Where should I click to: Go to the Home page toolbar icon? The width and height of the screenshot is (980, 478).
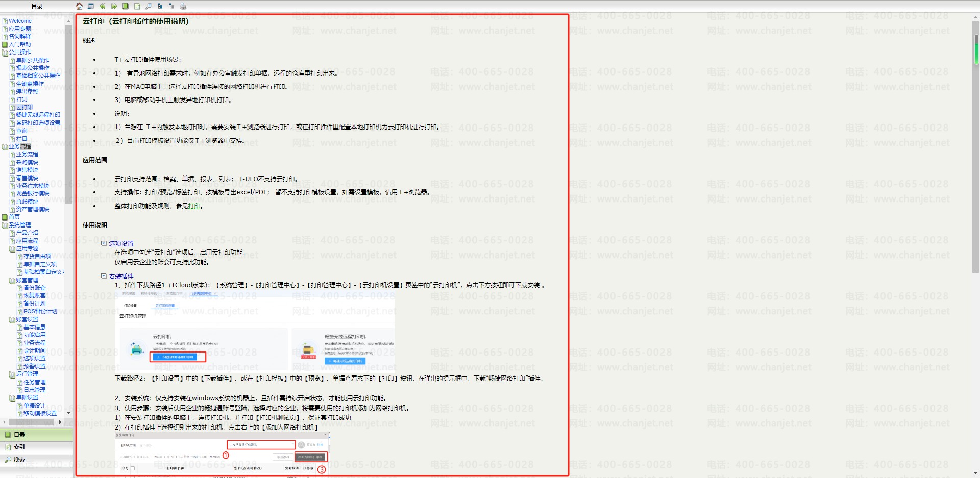coord(79,6)
